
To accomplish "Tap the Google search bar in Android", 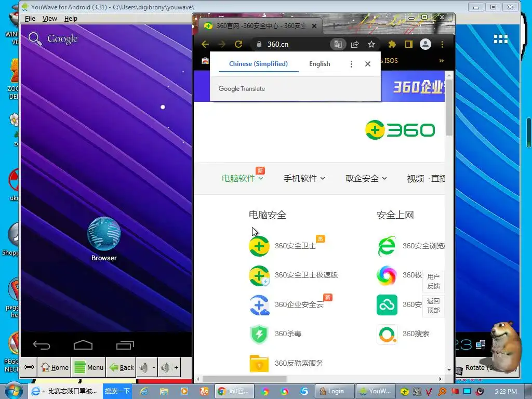I will click(54, 39).
